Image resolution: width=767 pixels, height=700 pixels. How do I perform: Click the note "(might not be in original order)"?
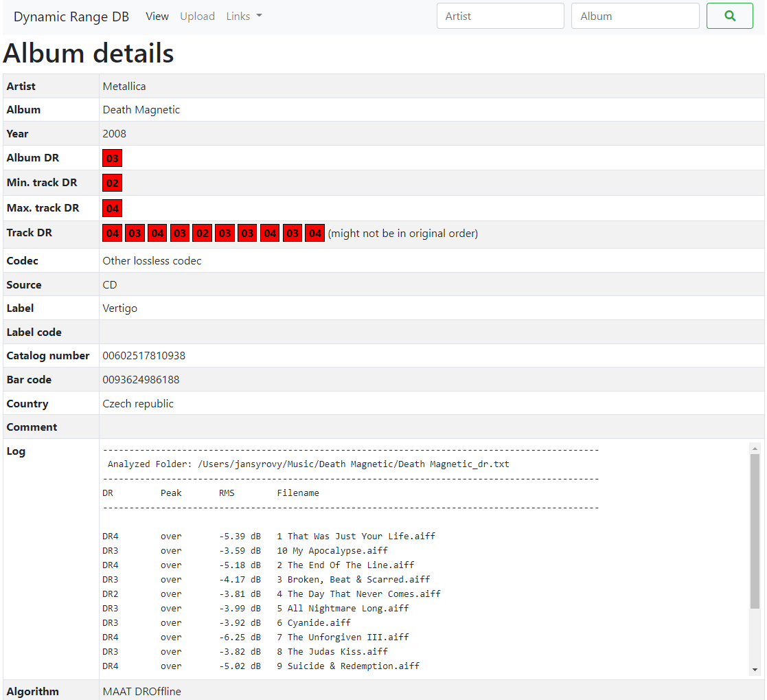click(403, 234)
